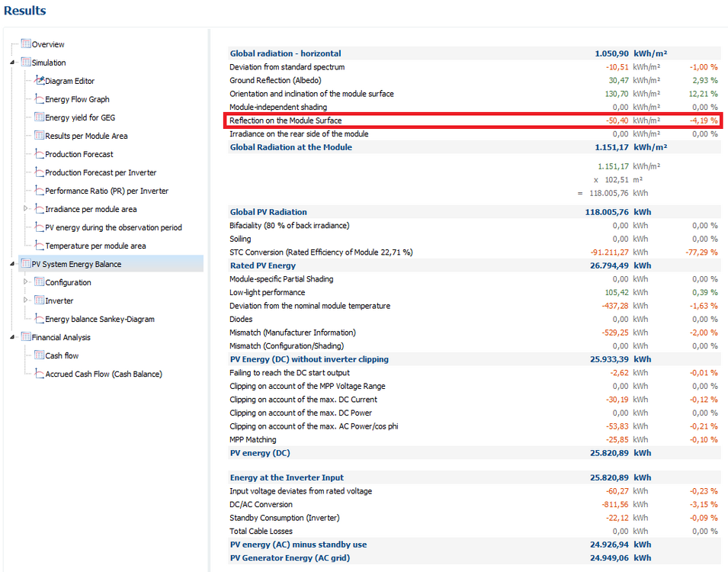This screenshot has width=728, height=572.
Task: Click the Cash flow table icon
Action: click(40, 355)
